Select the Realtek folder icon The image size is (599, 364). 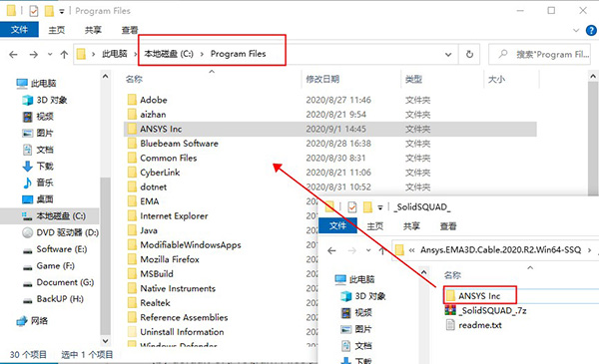pos(132,302)
